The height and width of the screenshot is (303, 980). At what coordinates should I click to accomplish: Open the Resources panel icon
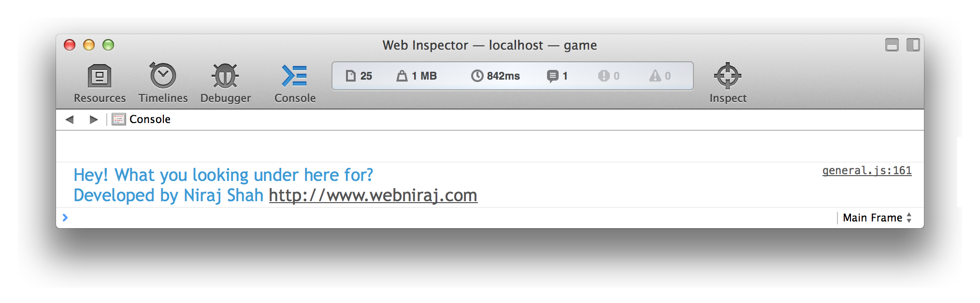click(x=100, y=76)
